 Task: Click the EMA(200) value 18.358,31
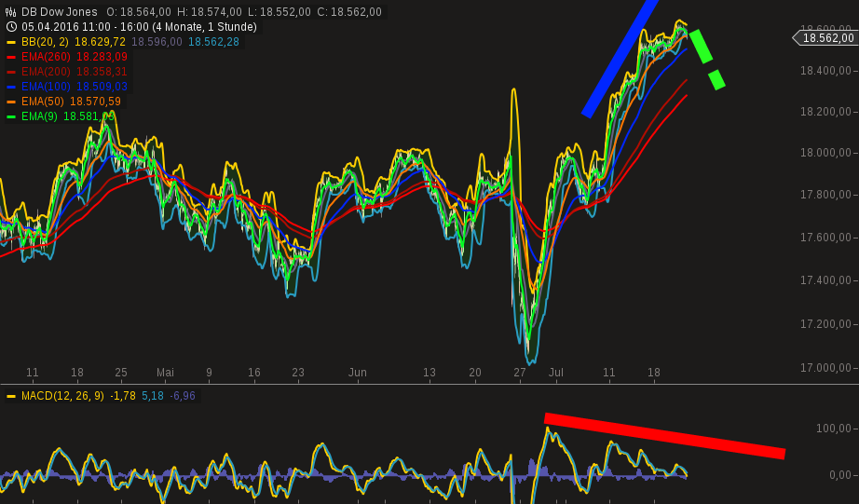[x=102, y=71]
